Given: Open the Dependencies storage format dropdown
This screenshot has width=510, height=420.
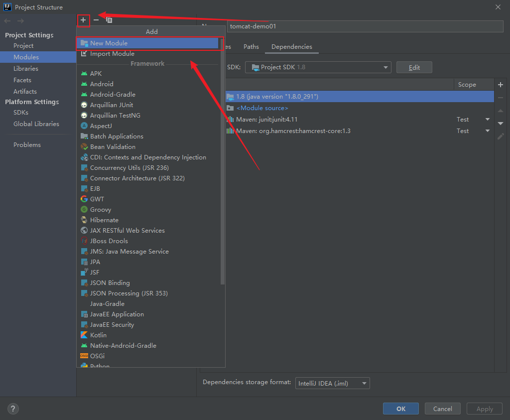Looking at the screenshot, I should [x=332, y=383].
